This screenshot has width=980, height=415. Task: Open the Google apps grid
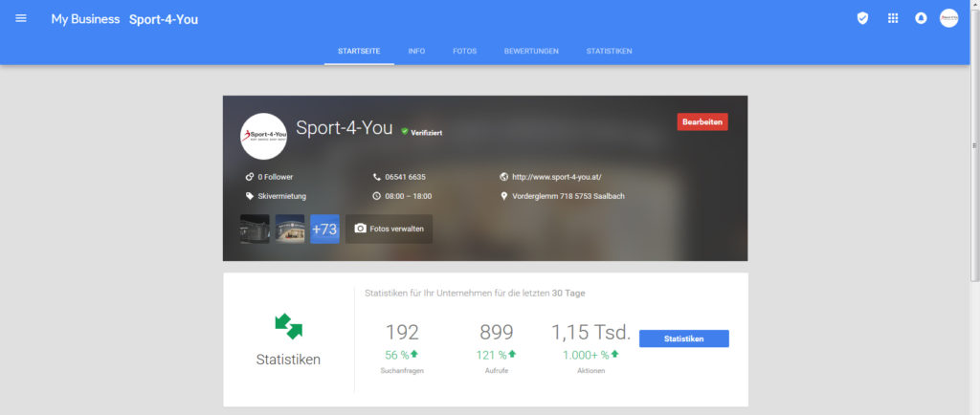[893, 18]
